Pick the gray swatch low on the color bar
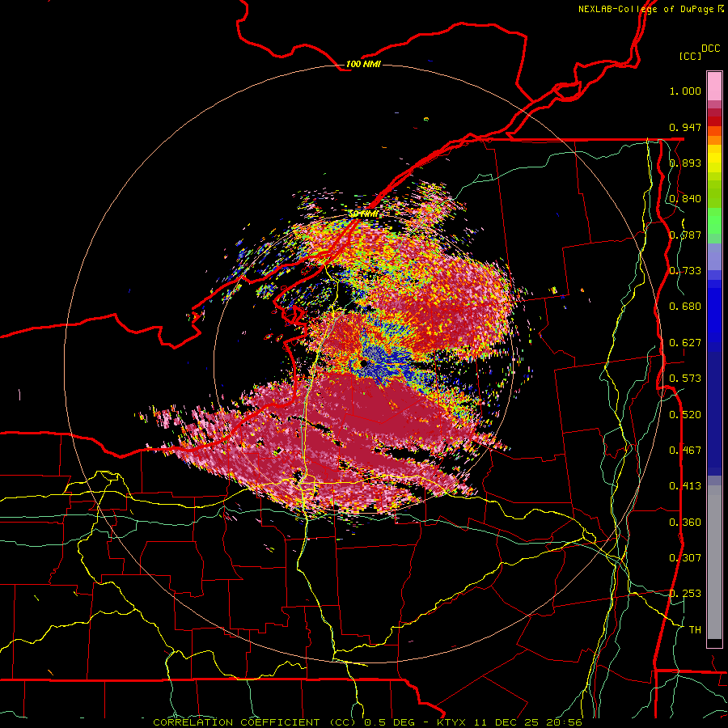Image resolution: width=728 pixels, height=728 pixels. coord(714,562)
